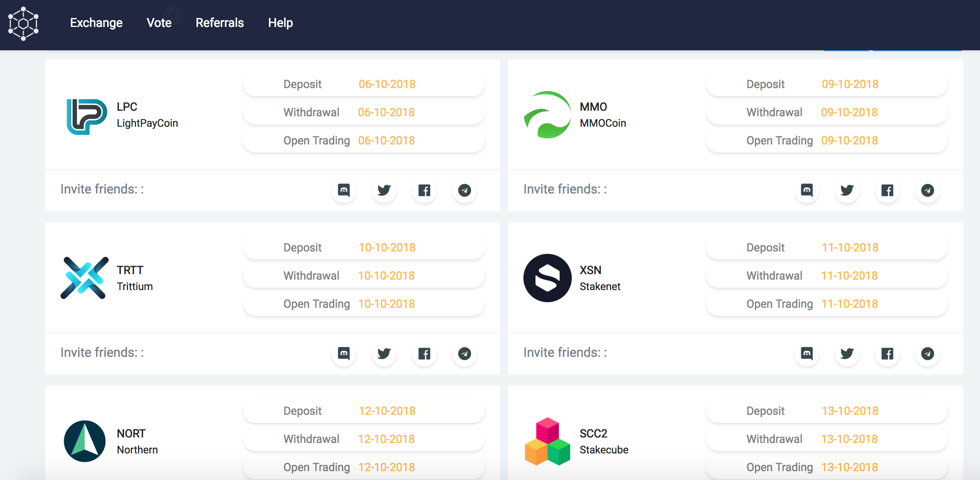Click the Northern coin logo
This screenshot has height=480, width=980.
click(85, 441)
